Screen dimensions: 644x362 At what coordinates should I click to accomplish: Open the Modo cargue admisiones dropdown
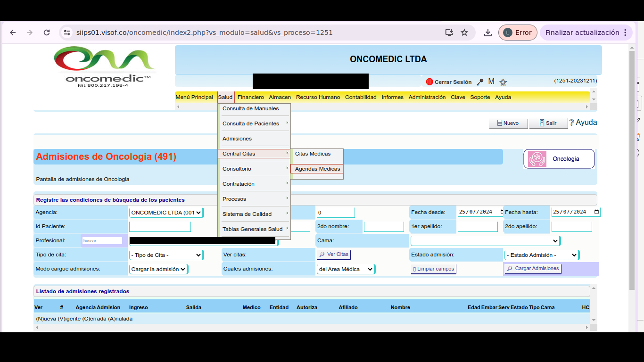(158, 269)
